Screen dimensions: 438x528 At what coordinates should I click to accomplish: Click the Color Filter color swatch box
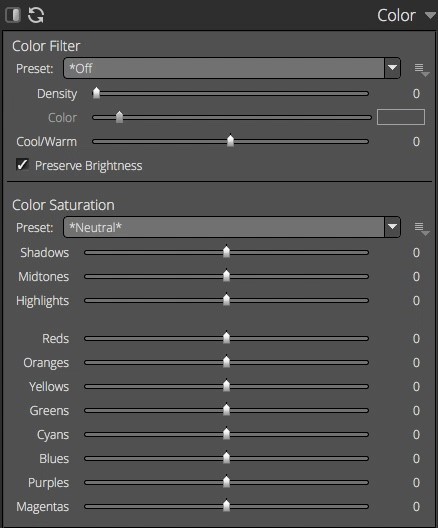[401, 117]
